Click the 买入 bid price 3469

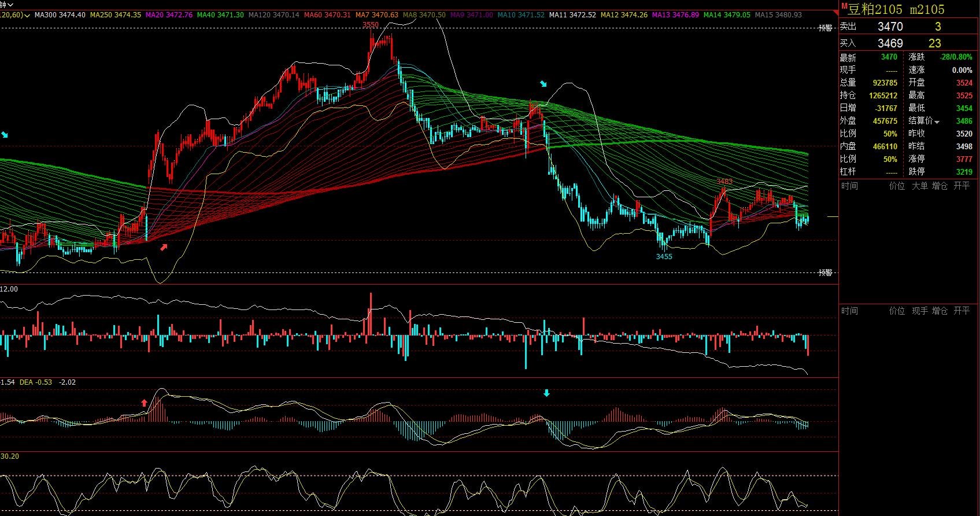click(890, 43)
